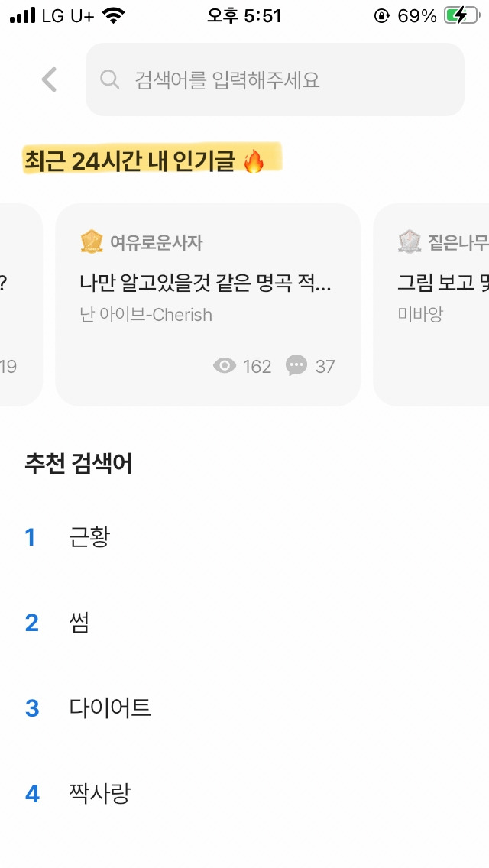Tap the eye views icon showing 162
This screenshot has width=489, height=868.
click(x=225, y=366)
